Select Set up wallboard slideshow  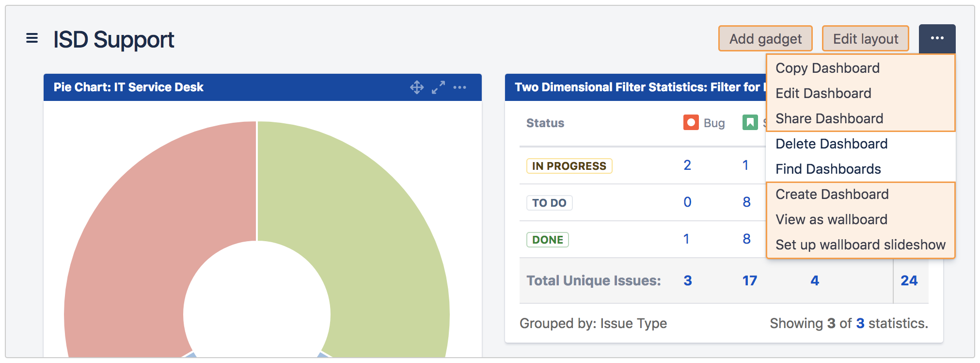pos(860,245)
